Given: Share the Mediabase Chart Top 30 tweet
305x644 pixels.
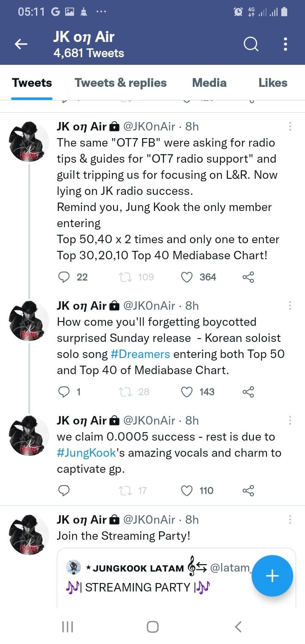Looking at the screenshot, I should coord(248,277).
